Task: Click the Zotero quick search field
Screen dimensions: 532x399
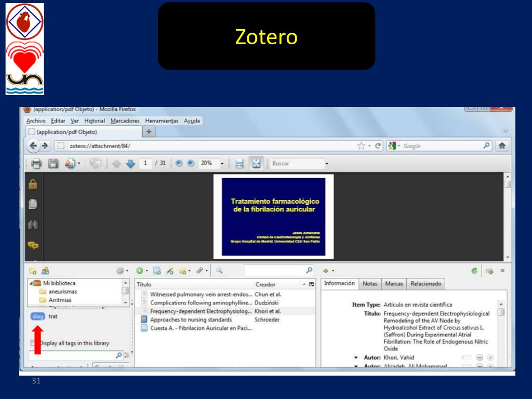Action: [x=275, y=270]
